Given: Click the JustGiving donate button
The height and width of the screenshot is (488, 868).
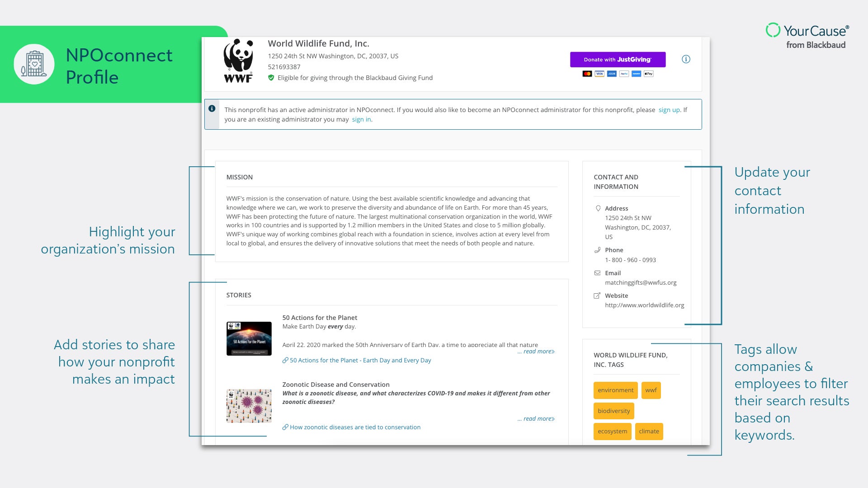Looking at the screenshot, I should (x=619, y=59).
